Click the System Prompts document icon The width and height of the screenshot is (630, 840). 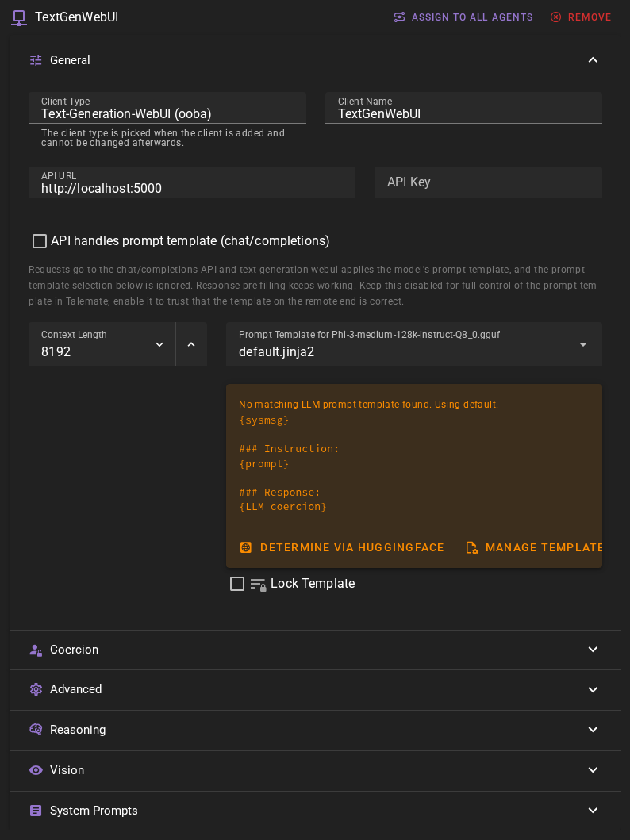pos(36,811)
